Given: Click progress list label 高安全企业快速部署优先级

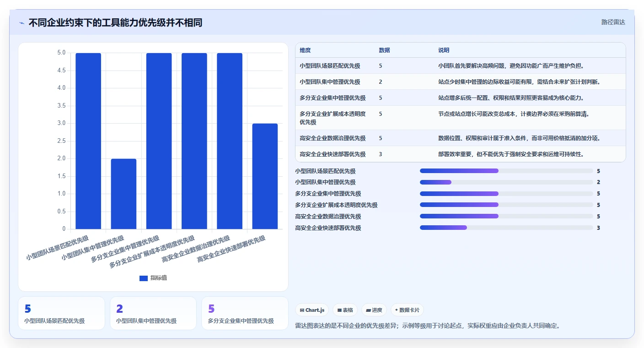Looking at the screenshot, I should 328,228.
